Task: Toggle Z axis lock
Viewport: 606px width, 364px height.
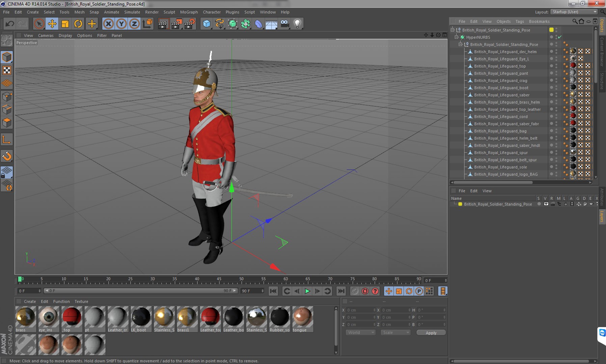Action: [x=134, y=24]
